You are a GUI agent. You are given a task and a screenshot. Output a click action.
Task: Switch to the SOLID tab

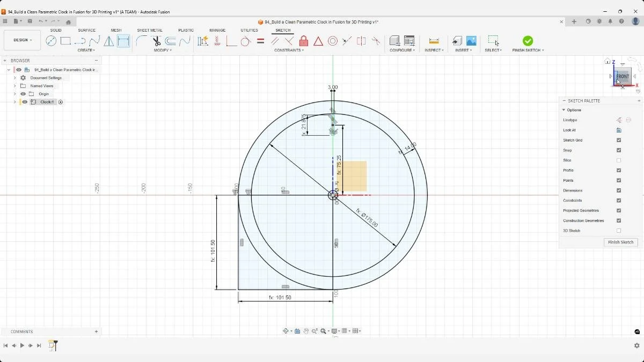(55, 30)
